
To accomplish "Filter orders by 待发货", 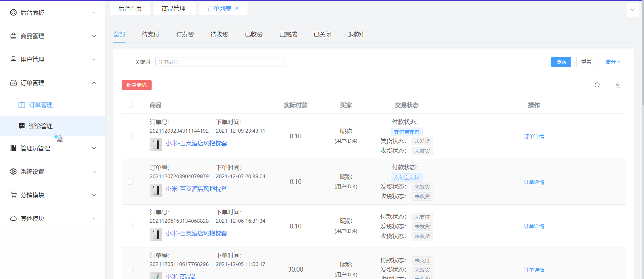I will click(x=185, y=34).
